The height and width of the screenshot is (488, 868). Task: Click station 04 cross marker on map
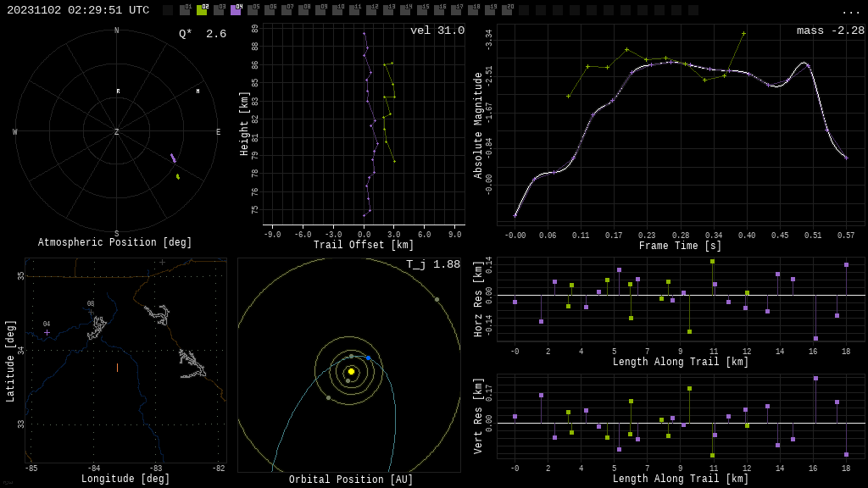point(47,332)
